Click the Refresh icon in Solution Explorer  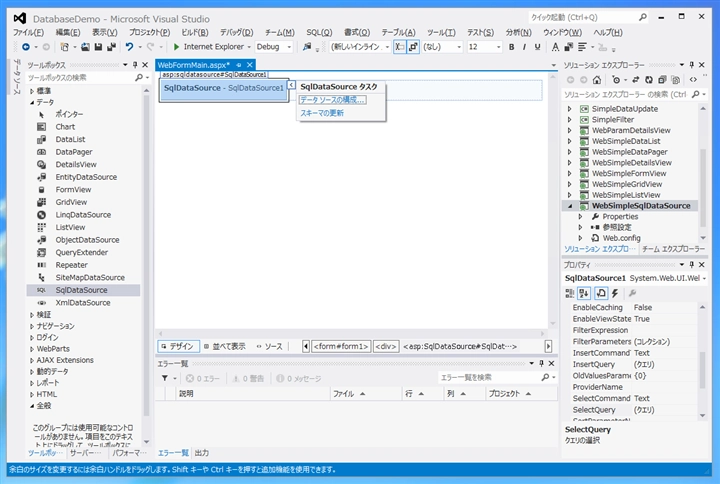click(x=648, y=80)
